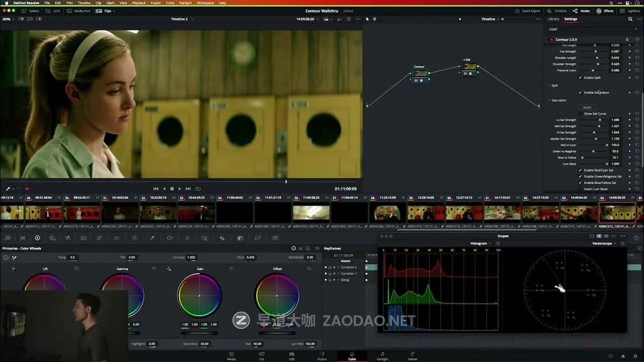
Task: Select the 709 node 01
Action: pos(469,66)
